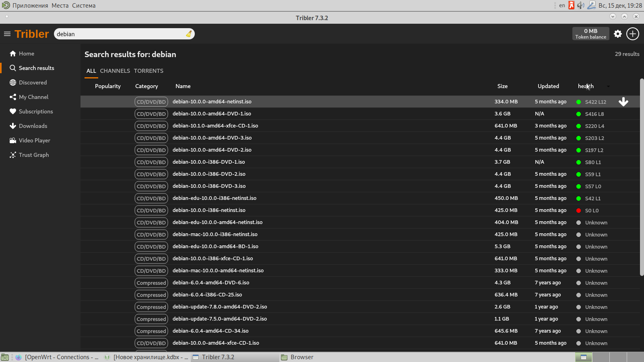644x362 pixels.
Task: Select row debian-10.0.0-amd64-DVD-2.iso
Action: 360,150
